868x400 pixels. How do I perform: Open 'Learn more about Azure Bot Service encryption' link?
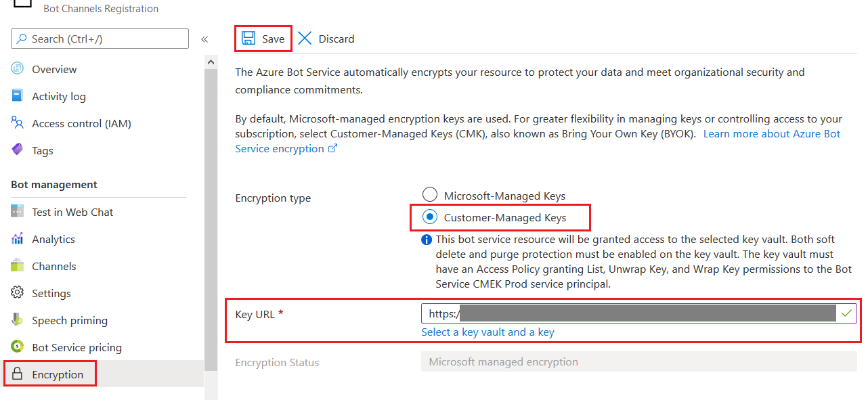click(771, 134)
